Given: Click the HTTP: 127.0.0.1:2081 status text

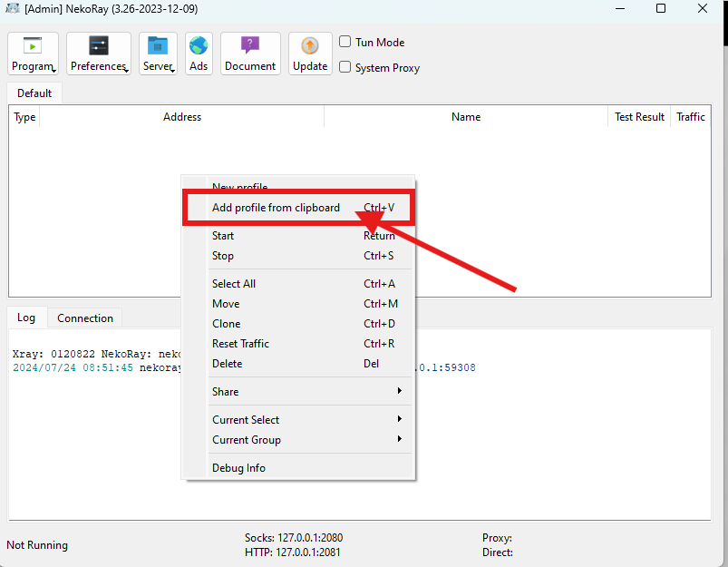Looking at the screenshot, I should pyautogui.click(x=293, y=552).
